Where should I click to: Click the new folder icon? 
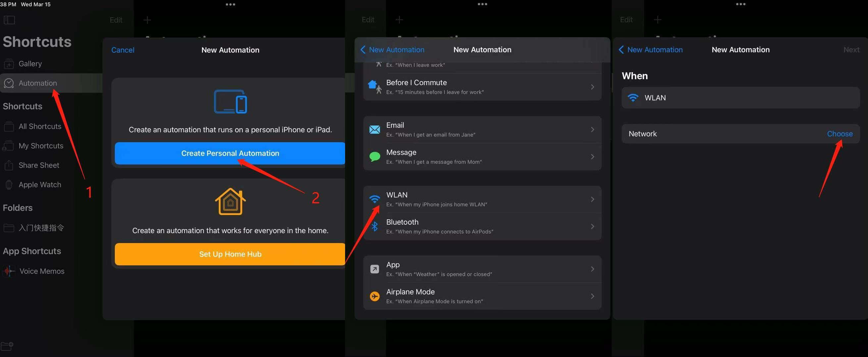click(7, 346)
